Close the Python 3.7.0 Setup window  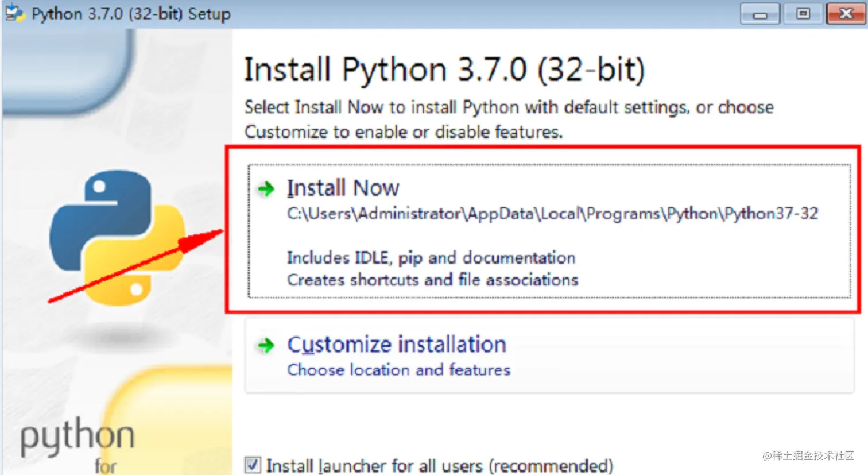coord(845,14)
